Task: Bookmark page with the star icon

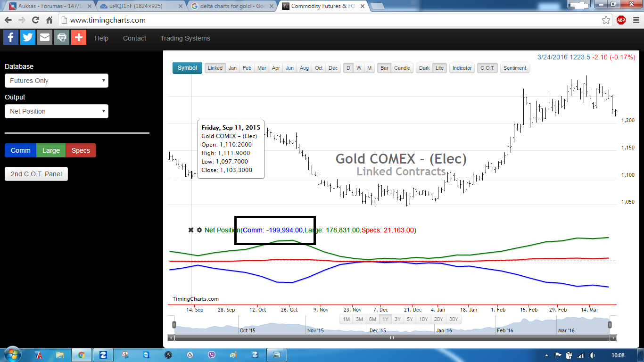Action: (x=606, y=20)
